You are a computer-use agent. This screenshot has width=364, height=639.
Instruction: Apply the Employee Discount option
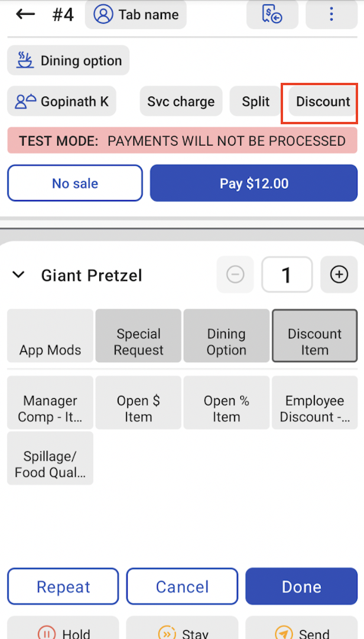[x=314, y=409]
